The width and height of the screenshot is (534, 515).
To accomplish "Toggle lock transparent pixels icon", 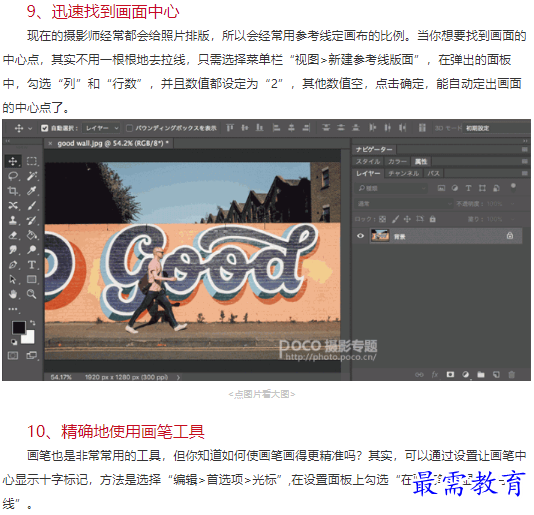I will pos(382,219).
